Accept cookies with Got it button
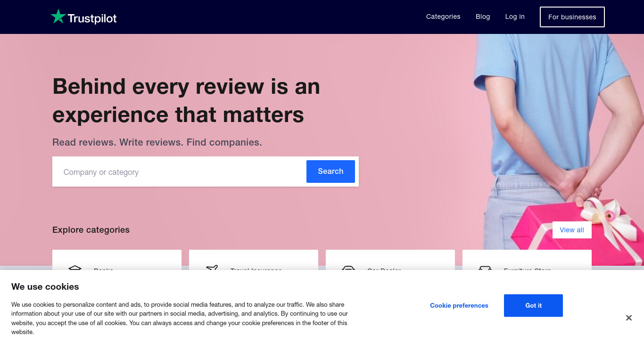Image resolution: width=644 pixels, height=343 pixels. click(x=533, y=305)
